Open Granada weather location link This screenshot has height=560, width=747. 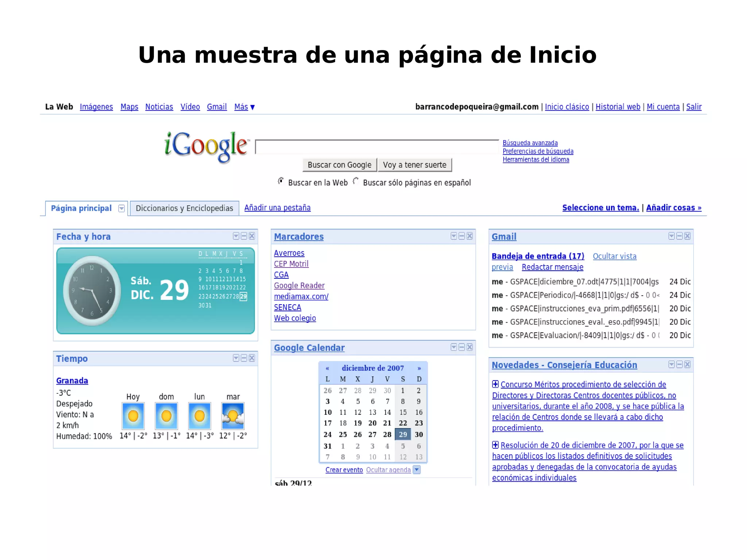[x=72, y=381]
